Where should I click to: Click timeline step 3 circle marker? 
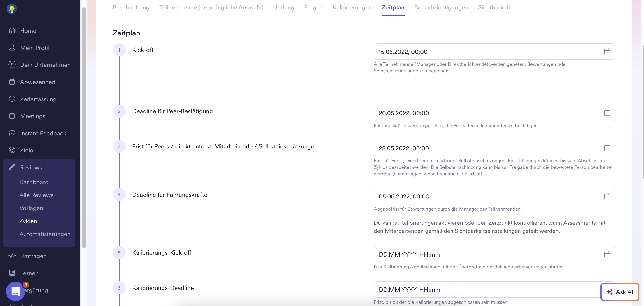click(x=119, y=146)
